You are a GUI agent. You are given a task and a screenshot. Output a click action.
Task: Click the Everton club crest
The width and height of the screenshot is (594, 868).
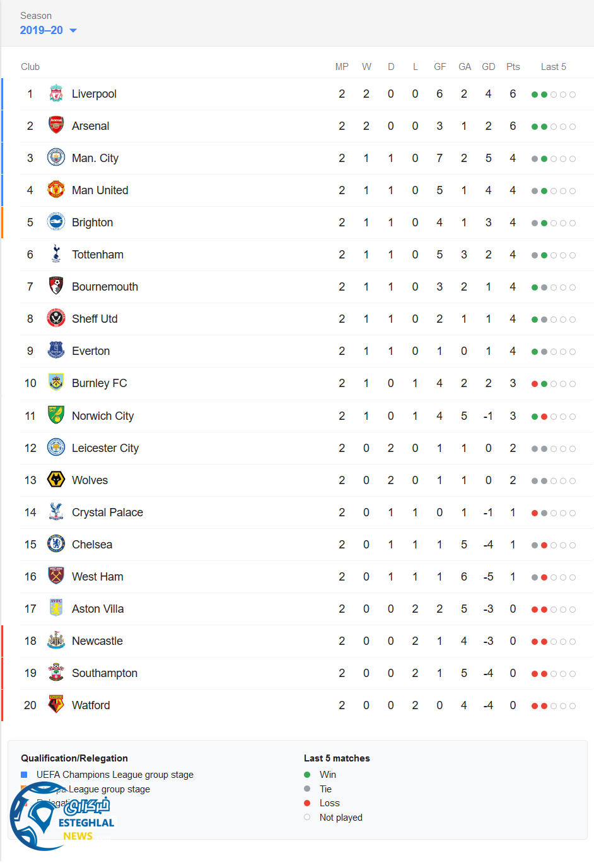tap(56, 351)
